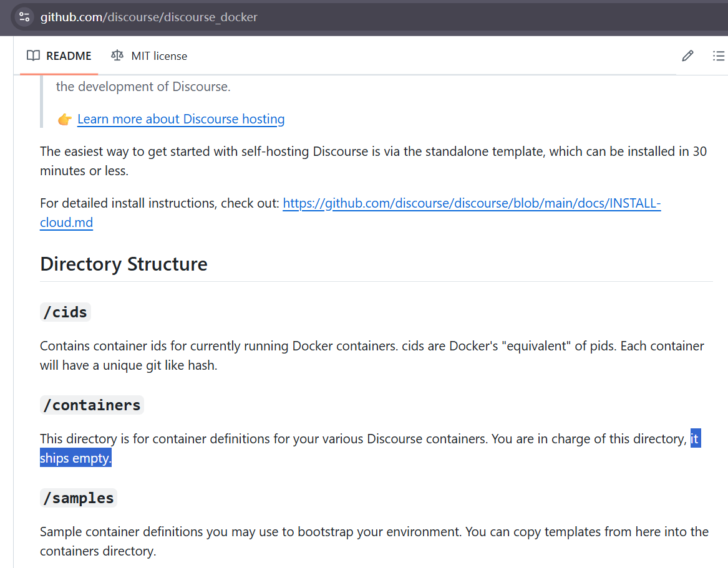
Task: Click the highlighted 'ships empty.' text
Action: click(75, 458)
